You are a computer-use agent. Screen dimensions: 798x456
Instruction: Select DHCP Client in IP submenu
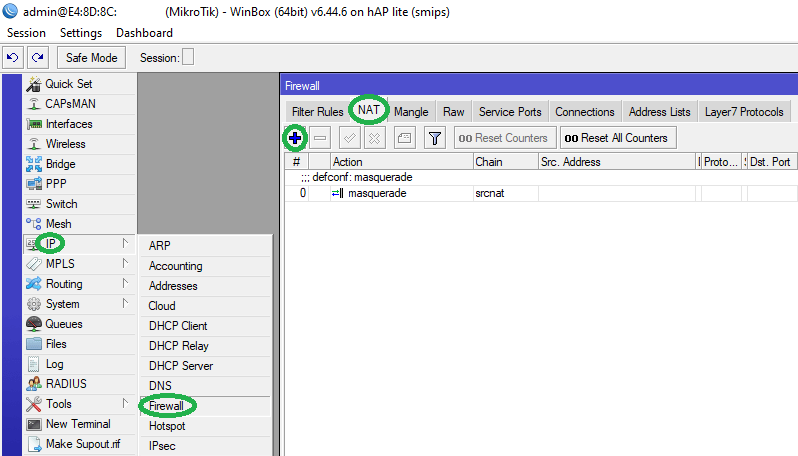point(205,326)
